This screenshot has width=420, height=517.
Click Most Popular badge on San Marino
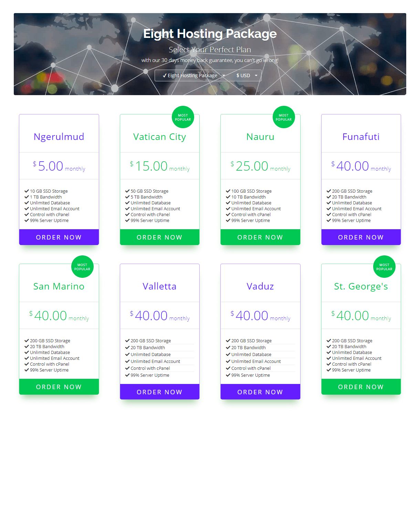pos(82,267)
